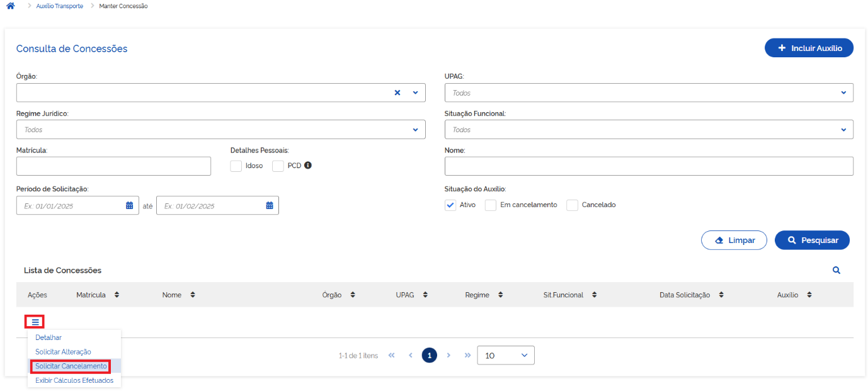Open the end date calendar picker
The image size is (868, 391).
(x=269, y=205)
